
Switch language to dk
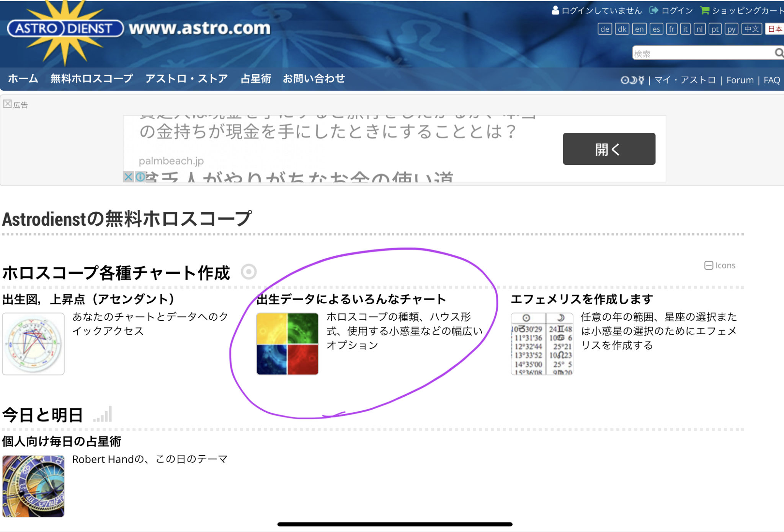tap(622, 29)
